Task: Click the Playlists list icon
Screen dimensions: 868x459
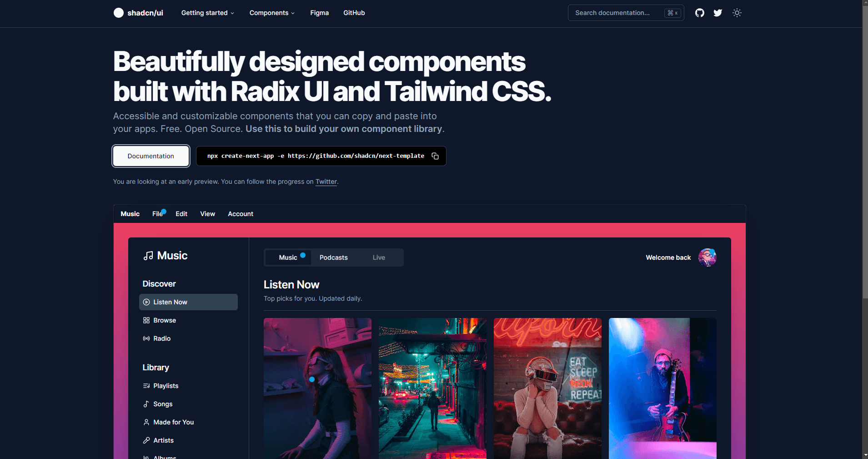Action: pyautogui.click(x=146, y=386)
